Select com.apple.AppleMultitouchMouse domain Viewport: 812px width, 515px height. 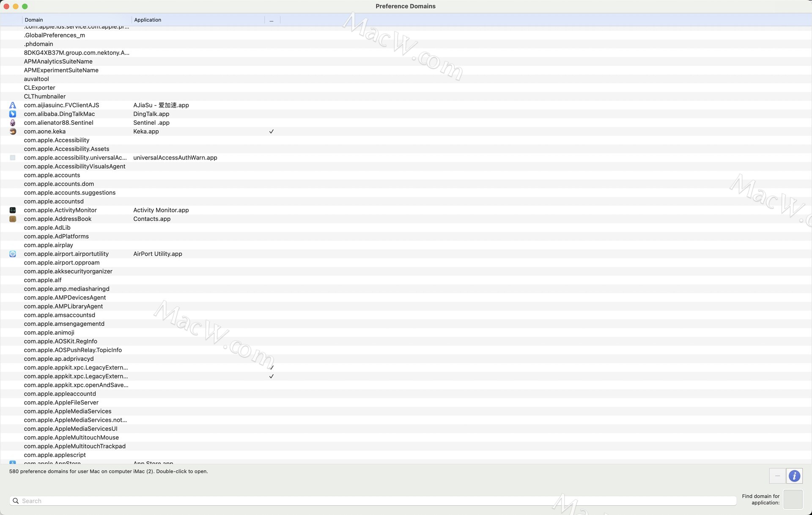(x=71, y=438)
